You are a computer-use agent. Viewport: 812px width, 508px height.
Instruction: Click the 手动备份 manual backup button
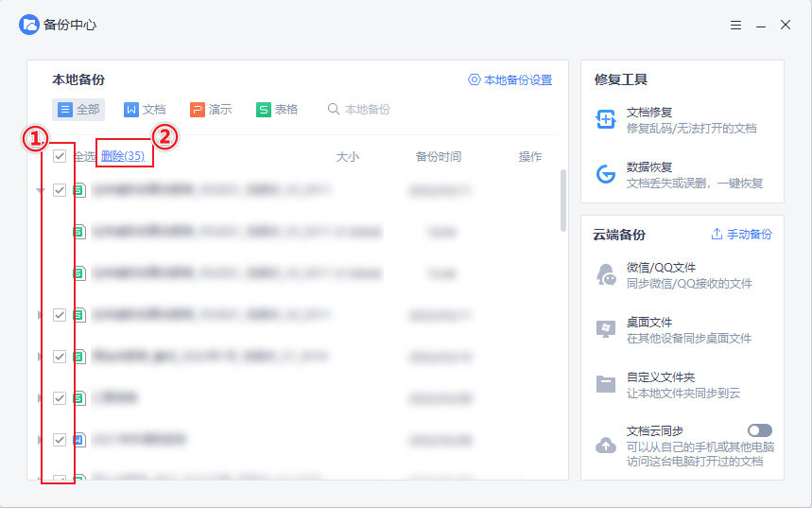coord(741,234)
